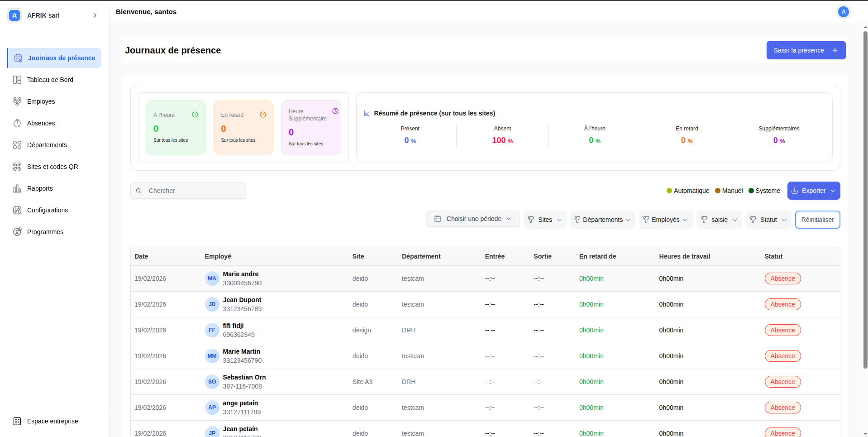Viewport: 868px width, 437px height.
Task: Click the Programmes sidebar icon
Action: (x=17, y=232)
